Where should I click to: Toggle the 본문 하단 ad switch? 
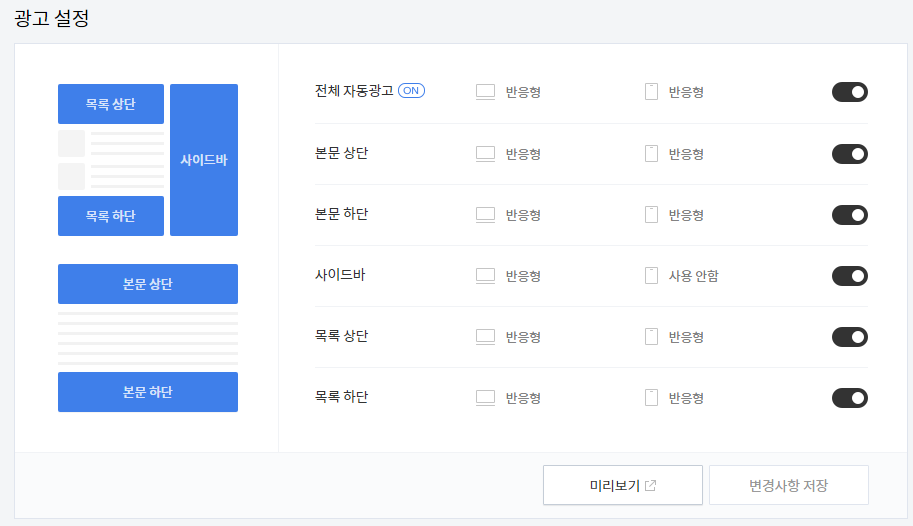point(850,215)
